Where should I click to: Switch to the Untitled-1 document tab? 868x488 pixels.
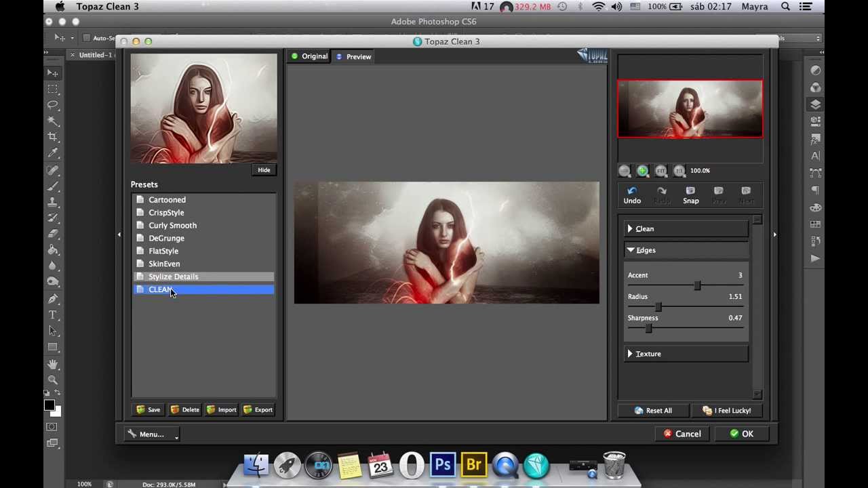click(96, 55)
